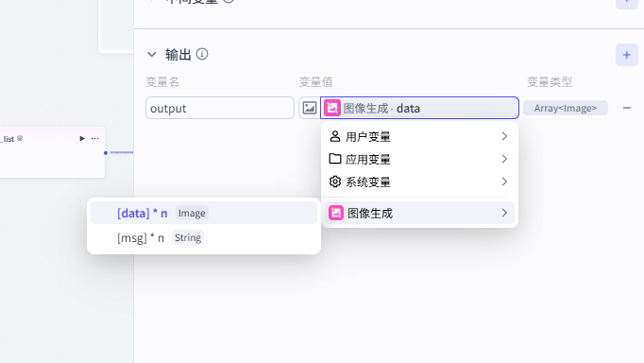644x363 pixels.
Task: Click the info icon next to 输出
Action: point(202,54)
